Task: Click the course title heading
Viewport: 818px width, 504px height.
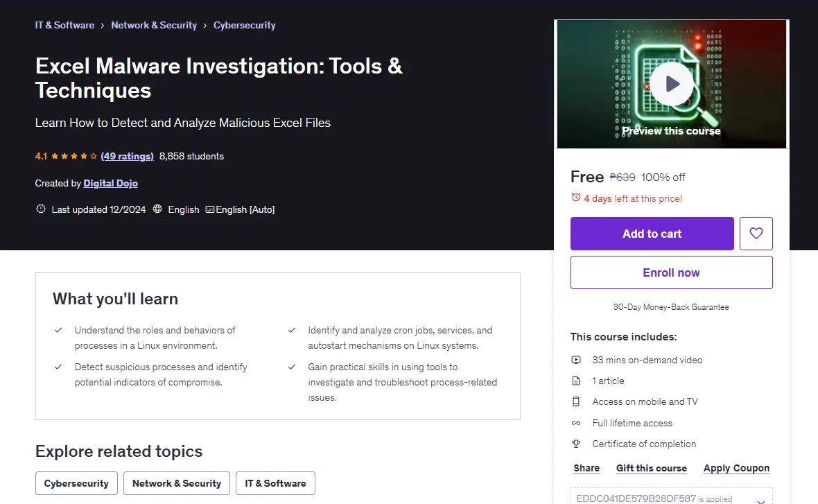Action: [x=218, y=78]
